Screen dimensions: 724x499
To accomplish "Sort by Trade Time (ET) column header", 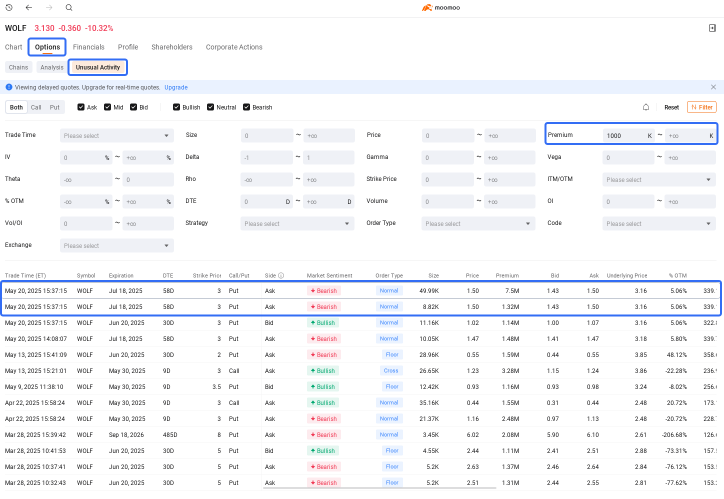I will point(25,276).
